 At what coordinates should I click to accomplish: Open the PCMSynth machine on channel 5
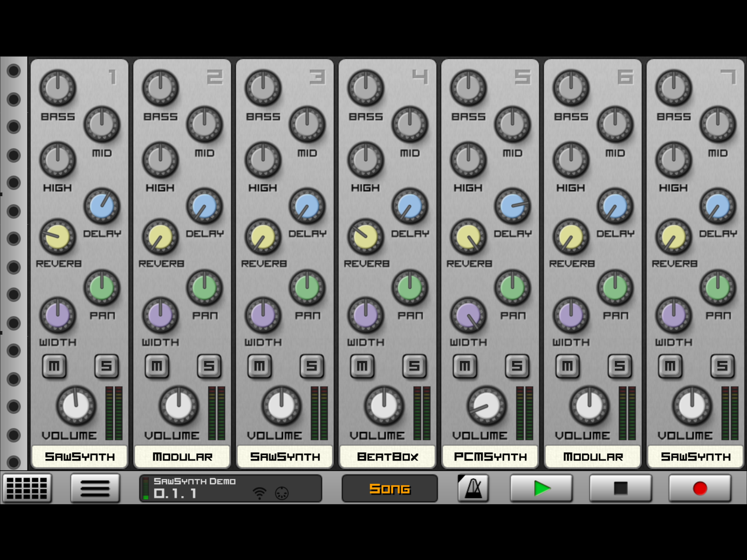tap(490, 457)
